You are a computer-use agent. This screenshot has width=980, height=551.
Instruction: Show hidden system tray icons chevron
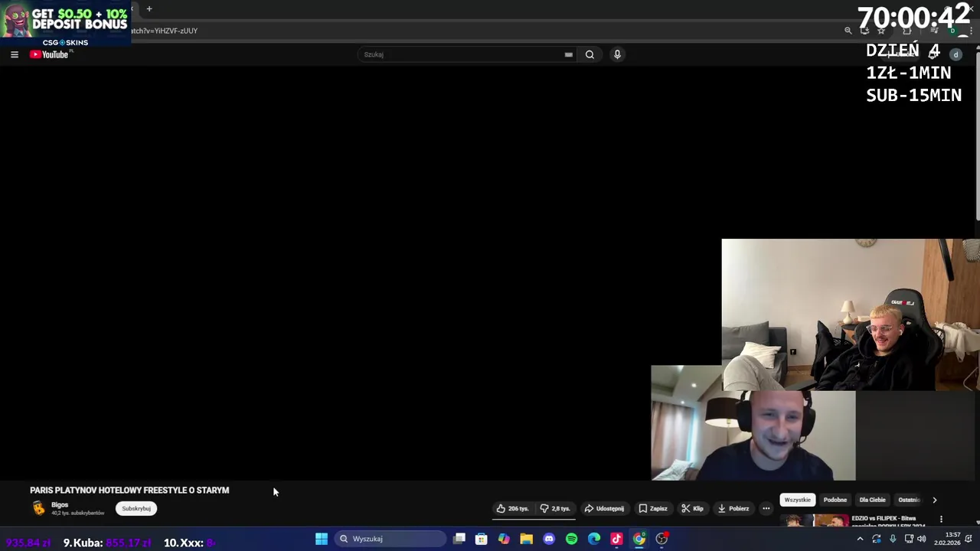point(860,539)
